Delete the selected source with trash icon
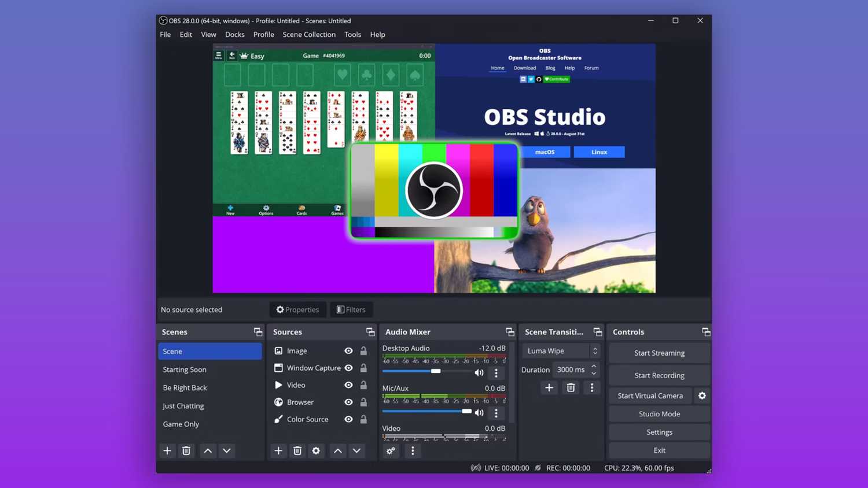The image size is (868, 488). [x=297, y=450]
